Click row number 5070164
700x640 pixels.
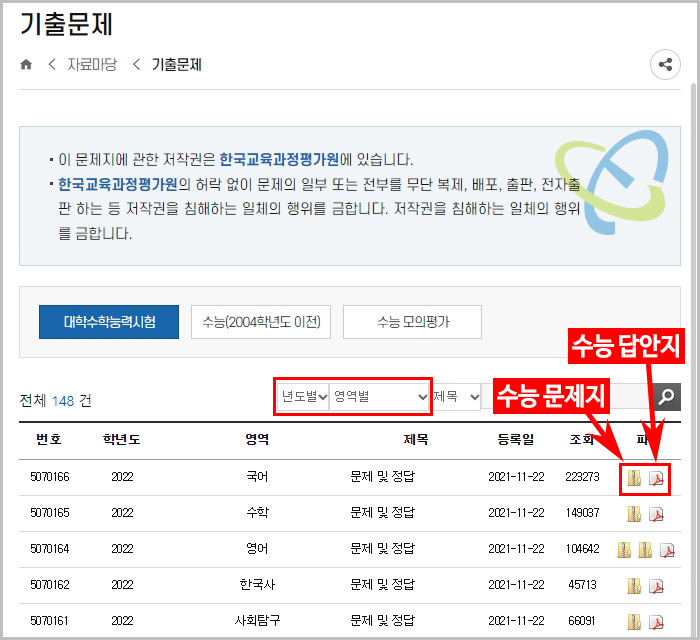(50, 549)
